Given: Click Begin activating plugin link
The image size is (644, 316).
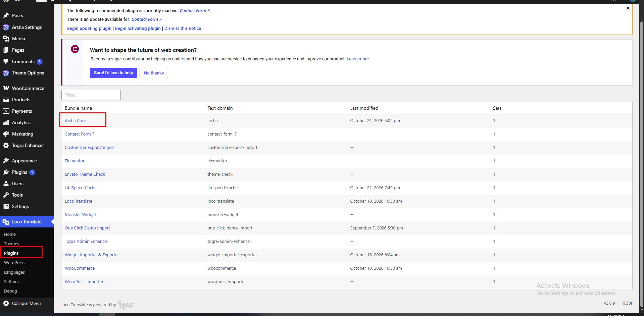Looking at the screenshot, I should click(138, 28).
